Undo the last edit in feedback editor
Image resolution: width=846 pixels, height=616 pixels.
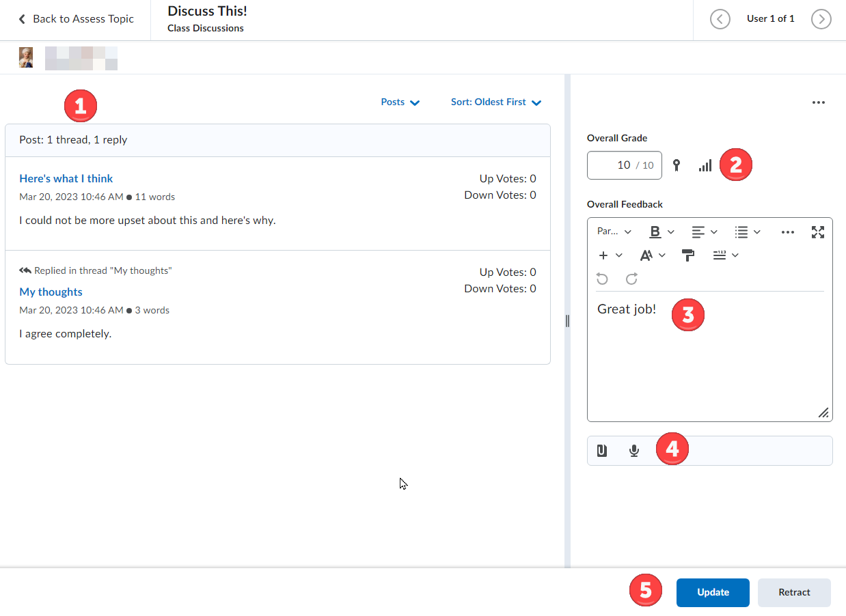(602, 279)
